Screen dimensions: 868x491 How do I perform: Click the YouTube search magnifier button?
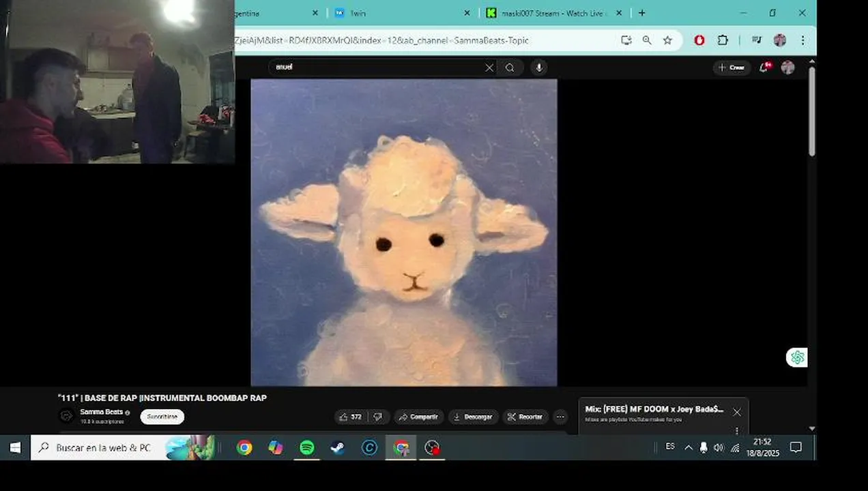[x=510, y=68]
